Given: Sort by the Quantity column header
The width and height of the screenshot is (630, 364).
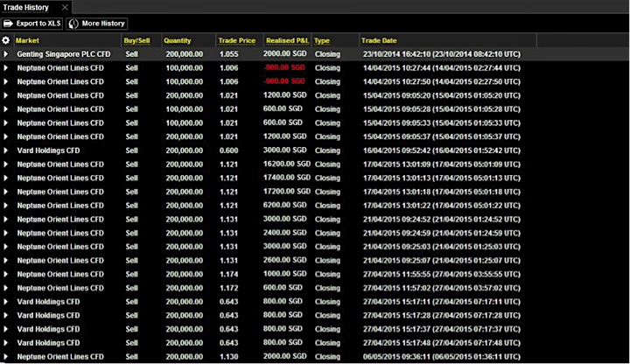Looking at the screenshot, I should [x=177, y=40].
